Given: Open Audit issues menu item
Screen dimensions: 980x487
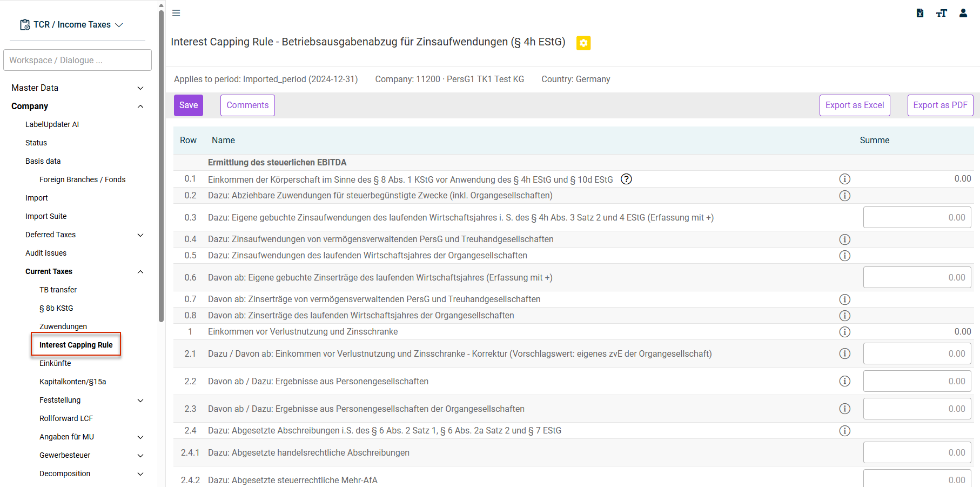Looking at the screenshot, I should pyautogui.click(x=46, y=253).
